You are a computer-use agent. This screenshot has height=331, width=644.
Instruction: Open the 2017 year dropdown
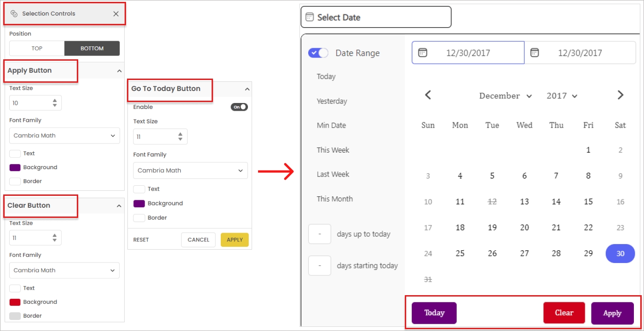coord(562,96)
